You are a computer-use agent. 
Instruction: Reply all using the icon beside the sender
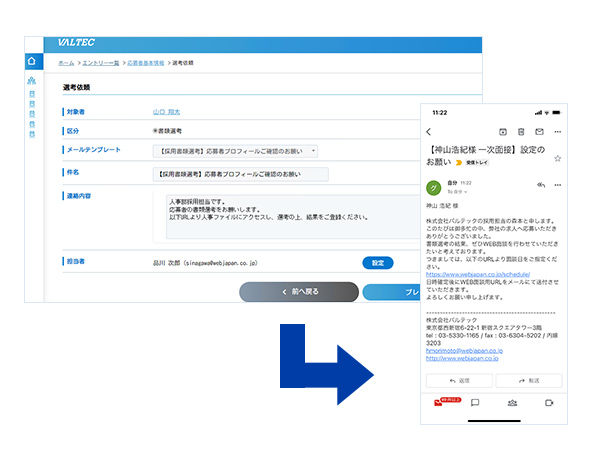(541, 185)
